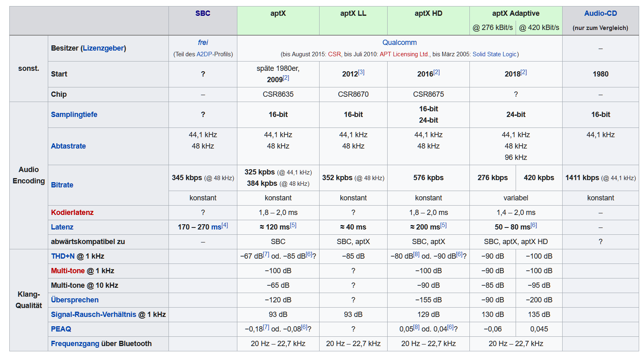Screen dimensions: 644x357
Task: Click the '−0,06' PEAQ cell
Action: 493,329
